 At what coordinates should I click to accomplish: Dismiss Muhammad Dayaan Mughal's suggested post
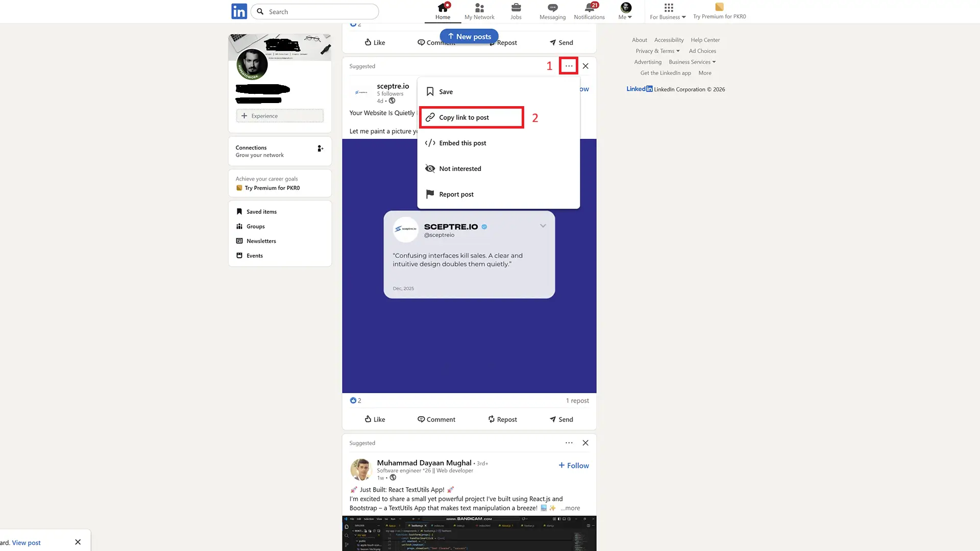pyautogui.click(x=585, y=443)
